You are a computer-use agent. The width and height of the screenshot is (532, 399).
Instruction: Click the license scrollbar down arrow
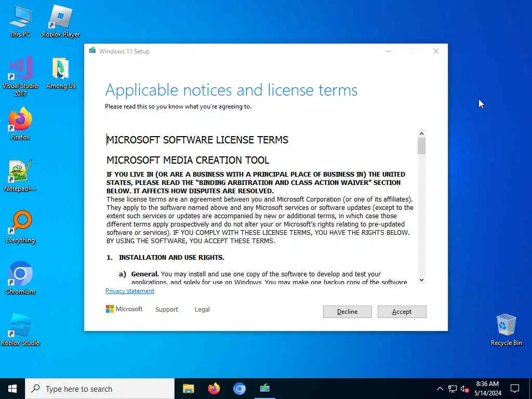pos(421,280)
